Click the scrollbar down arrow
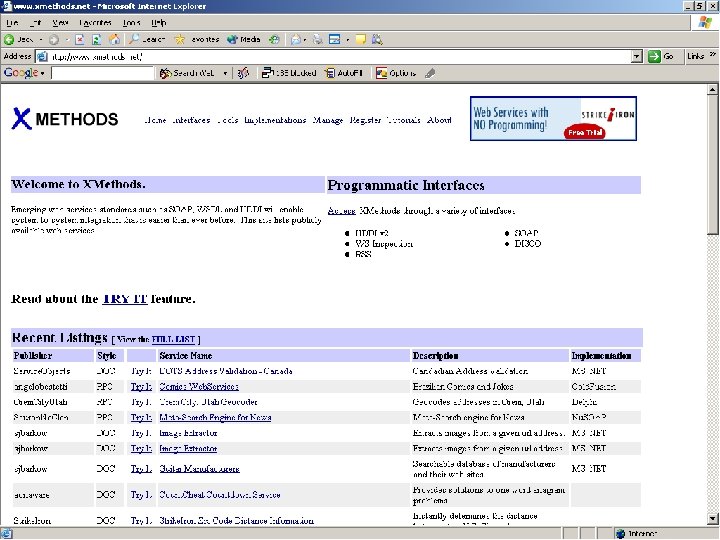This screenshot has height=540, width=720. 713,519
